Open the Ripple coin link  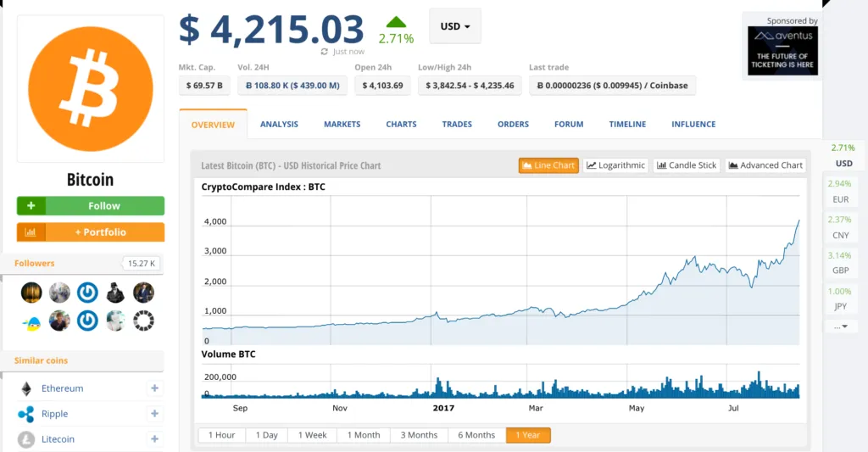54,414
